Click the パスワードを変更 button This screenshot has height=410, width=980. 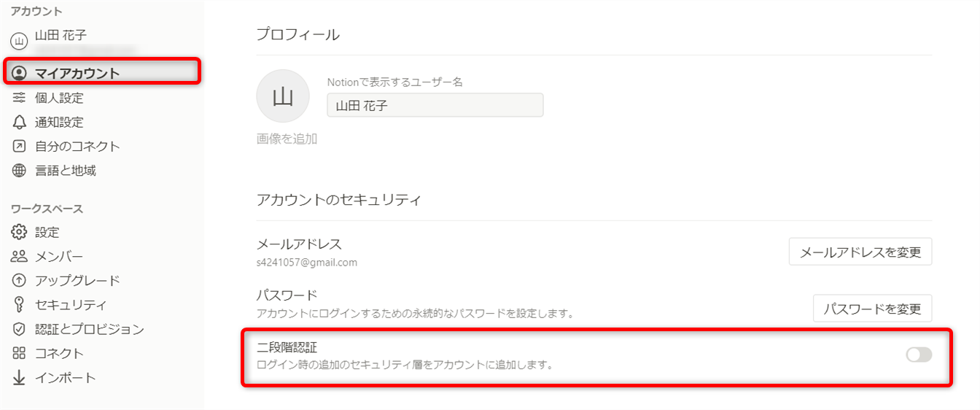(872, 309)
